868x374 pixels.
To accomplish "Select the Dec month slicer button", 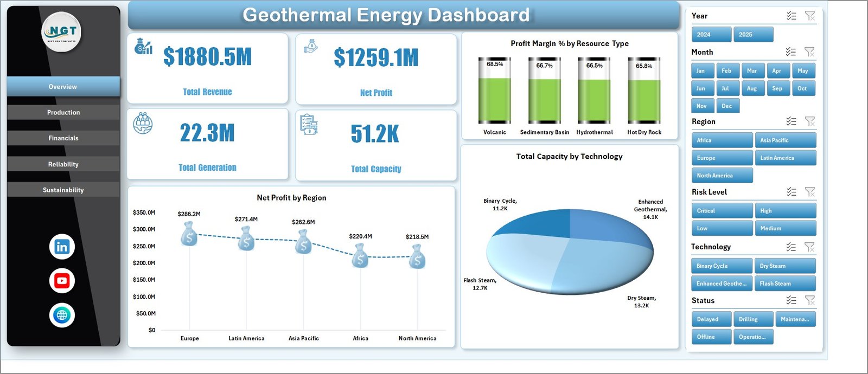I will (728, 106).
